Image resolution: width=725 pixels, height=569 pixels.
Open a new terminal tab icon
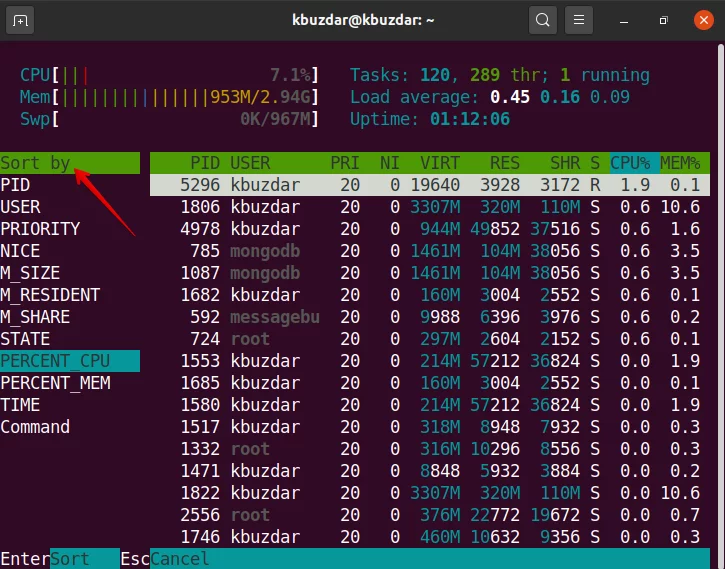(20, 20)
